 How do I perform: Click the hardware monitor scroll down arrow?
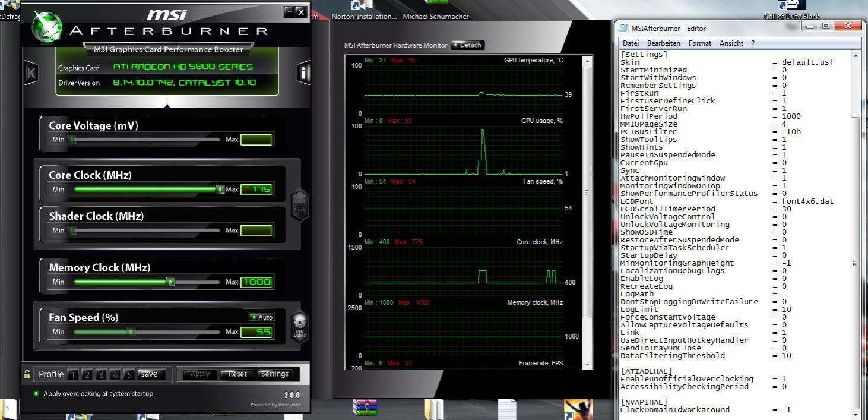pos(588,364)
